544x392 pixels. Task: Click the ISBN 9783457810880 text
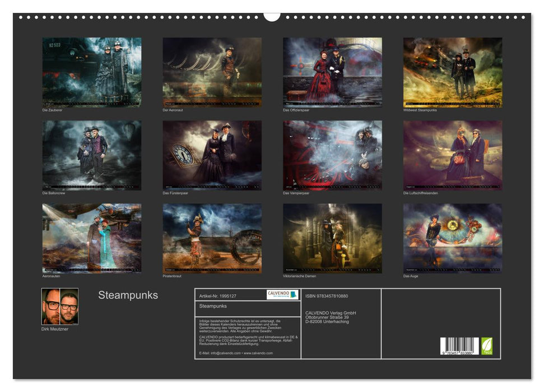pyautogui.click(x=327, y=296)
